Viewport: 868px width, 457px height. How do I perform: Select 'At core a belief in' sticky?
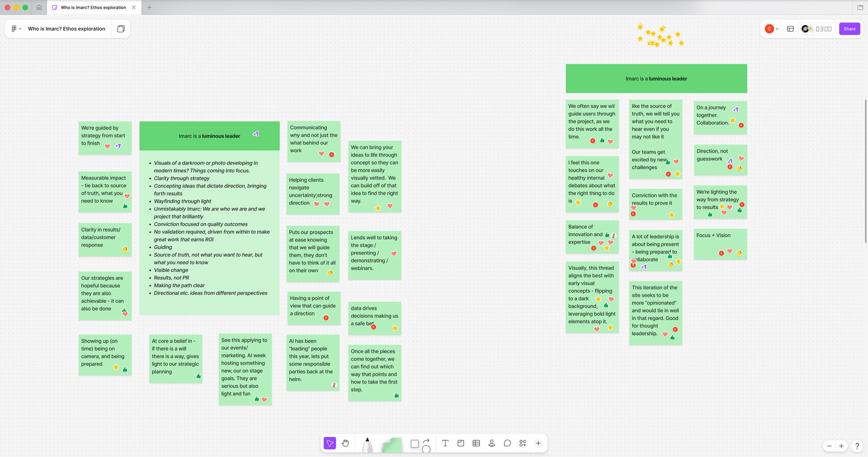pos(176,359)
